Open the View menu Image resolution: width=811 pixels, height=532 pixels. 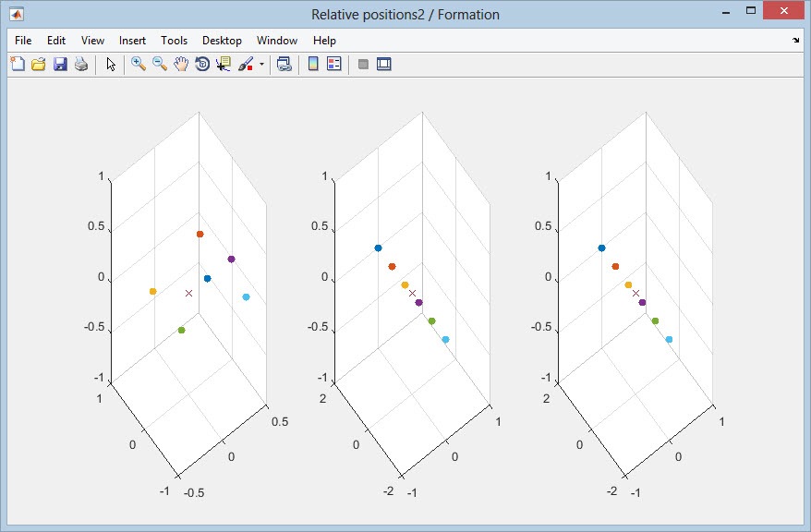(92, 41)
